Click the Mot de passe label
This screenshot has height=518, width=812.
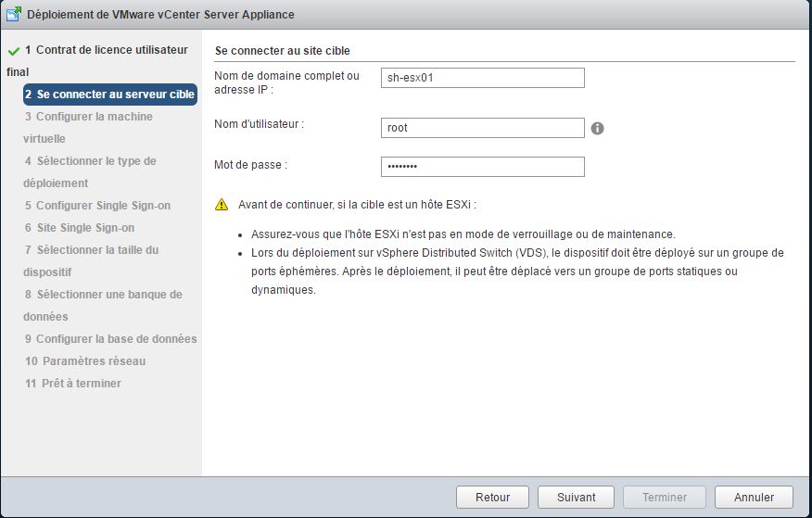(250, 165)
